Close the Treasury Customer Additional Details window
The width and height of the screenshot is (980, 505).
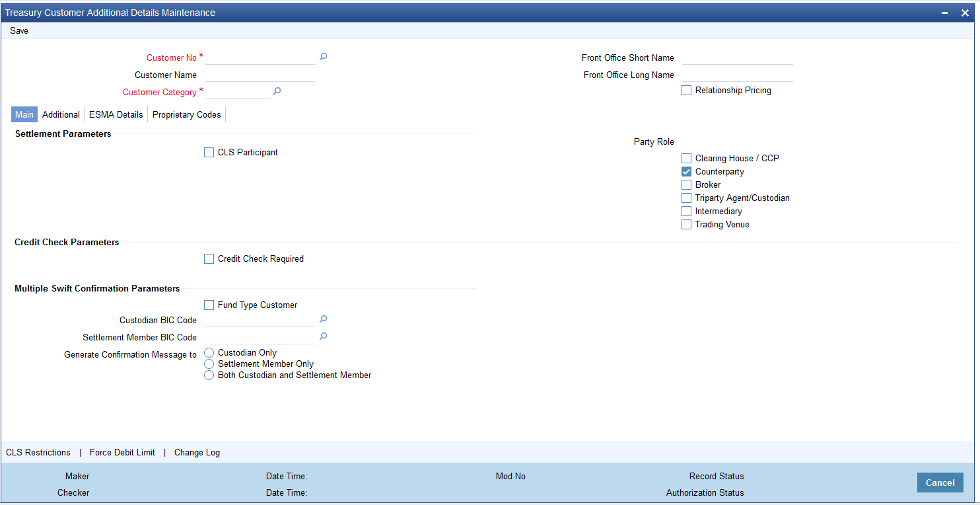coord(965,13)
